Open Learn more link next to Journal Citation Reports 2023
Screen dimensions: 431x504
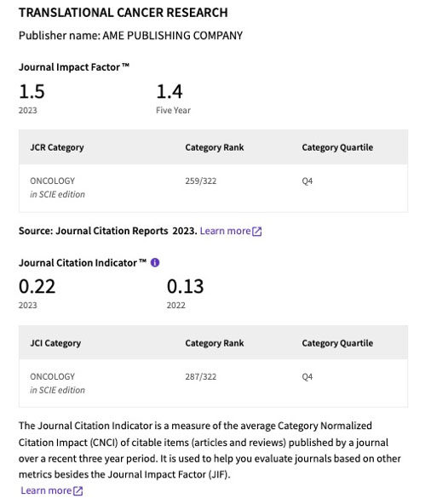pos(225,231)
